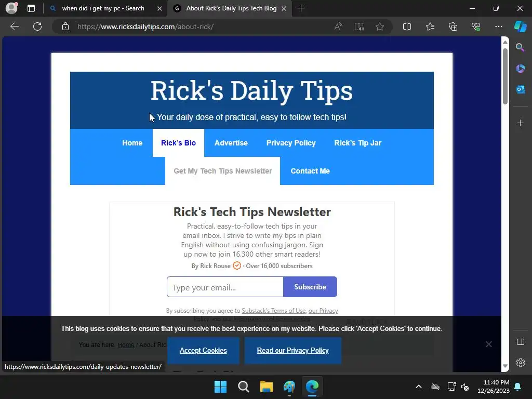Open the tab actions menu icon
Screen dimensions: 532x399
(31, 8)
